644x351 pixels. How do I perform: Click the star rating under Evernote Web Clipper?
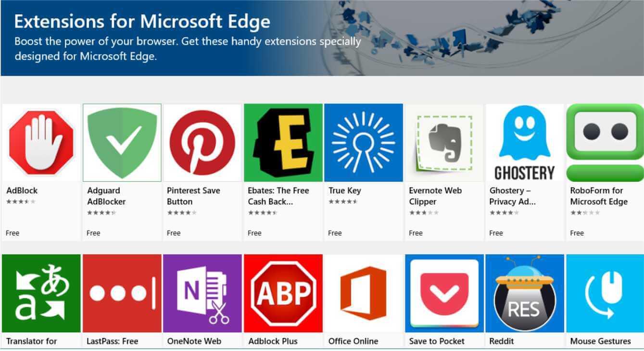click(424, 213)
